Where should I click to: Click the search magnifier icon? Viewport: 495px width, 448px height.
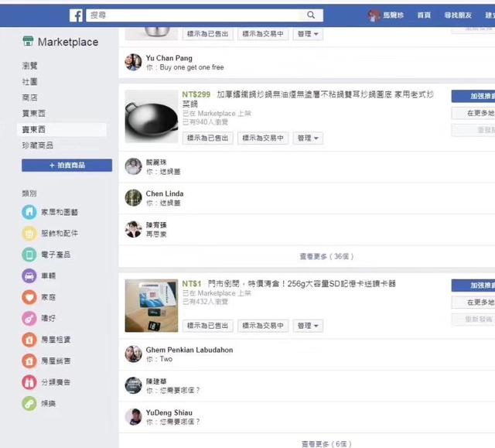pos(311,15)
